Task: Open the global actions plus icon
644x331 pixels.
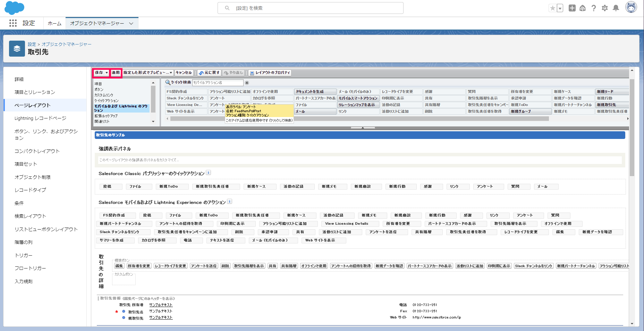Action: coord(572,8)
